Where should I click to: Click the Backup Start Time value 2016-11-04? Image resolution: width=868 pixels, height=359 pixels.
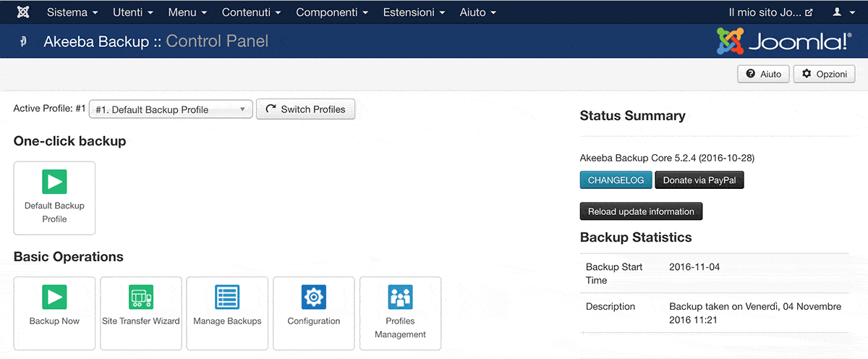tap(694, 267)
